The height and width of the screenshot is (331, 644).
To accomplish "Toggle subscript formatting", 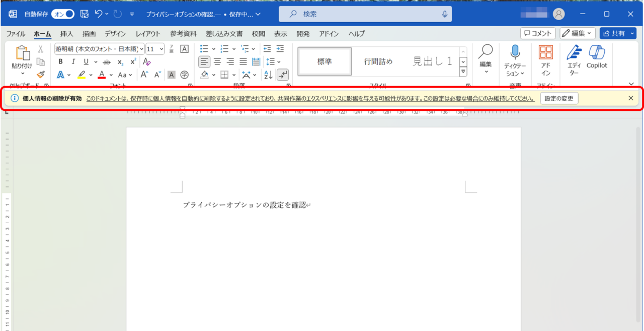I will pyautogui.click(x=120, y=61).
